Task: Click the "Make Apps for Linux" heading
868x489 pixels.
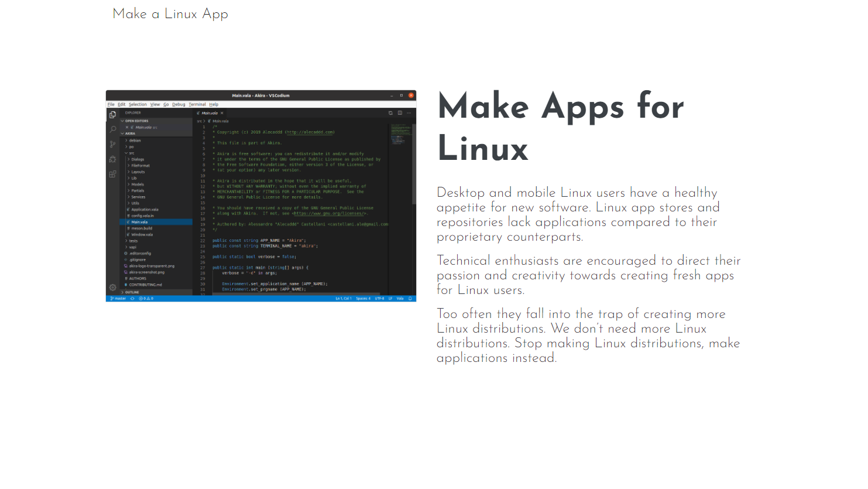Action: click(561, 127)
